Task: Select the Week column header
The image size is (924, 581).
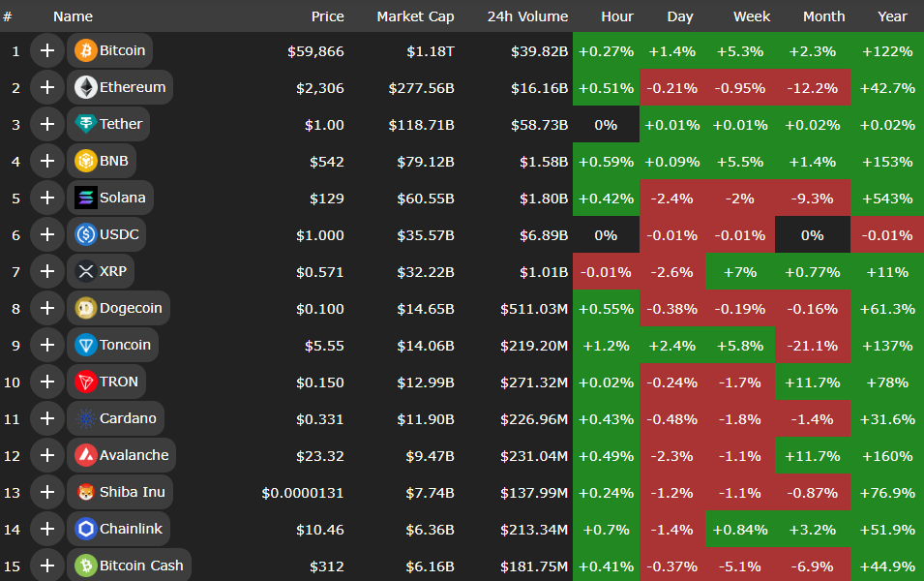Action: pos(752,16)
